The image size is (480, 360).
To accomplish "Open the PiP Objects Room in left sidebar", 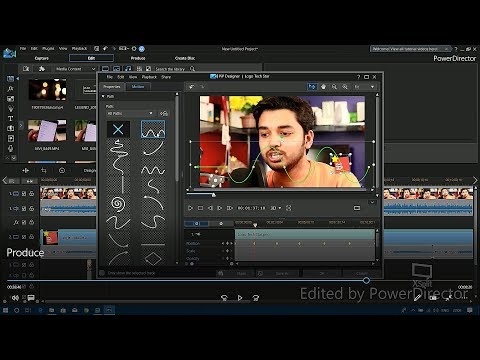I will point(10,99).
